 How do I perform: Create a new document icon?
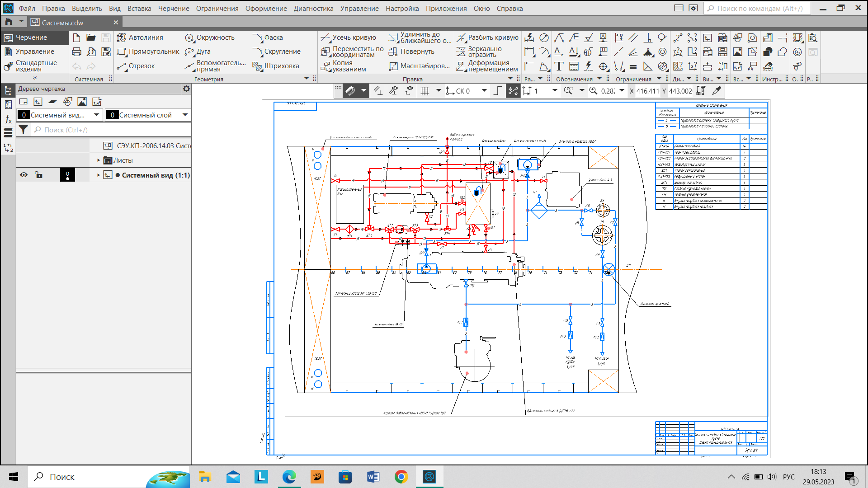76,38
